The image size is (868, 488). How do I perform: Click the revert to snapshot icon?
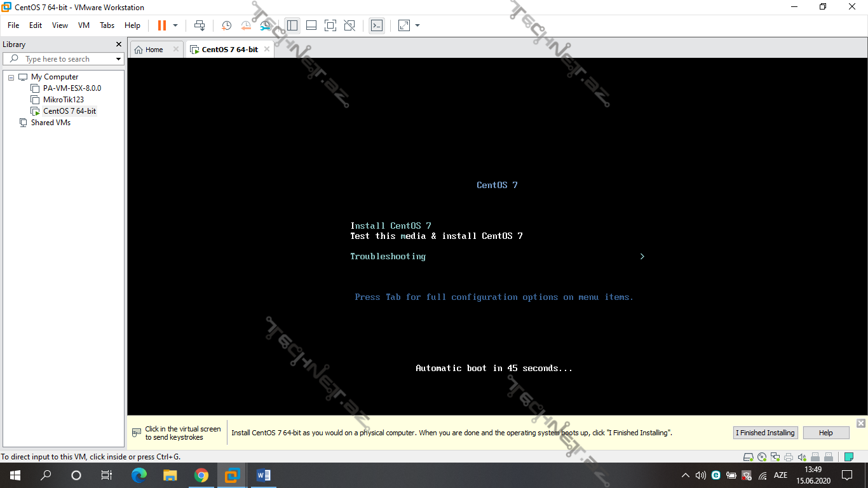point(246,25)
